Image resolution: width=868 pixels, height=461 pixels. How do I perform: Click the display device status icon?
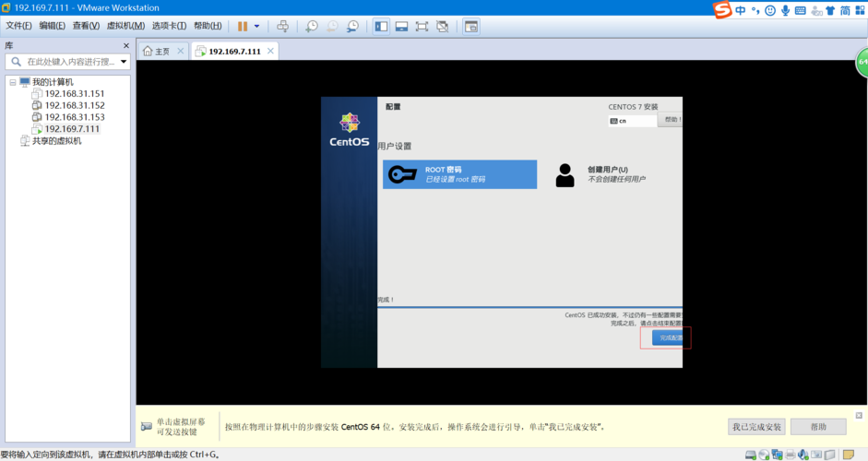click(x=830, y=455)
